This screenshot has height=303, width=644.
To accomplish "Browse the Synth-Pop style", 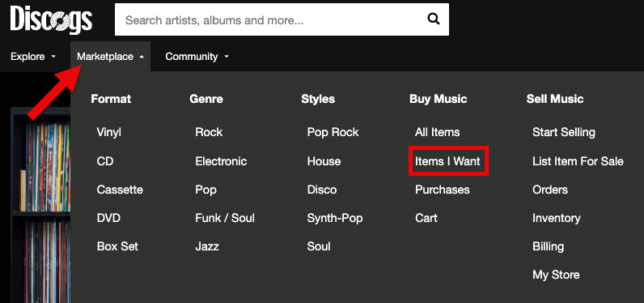I will [x=335, y=218].
